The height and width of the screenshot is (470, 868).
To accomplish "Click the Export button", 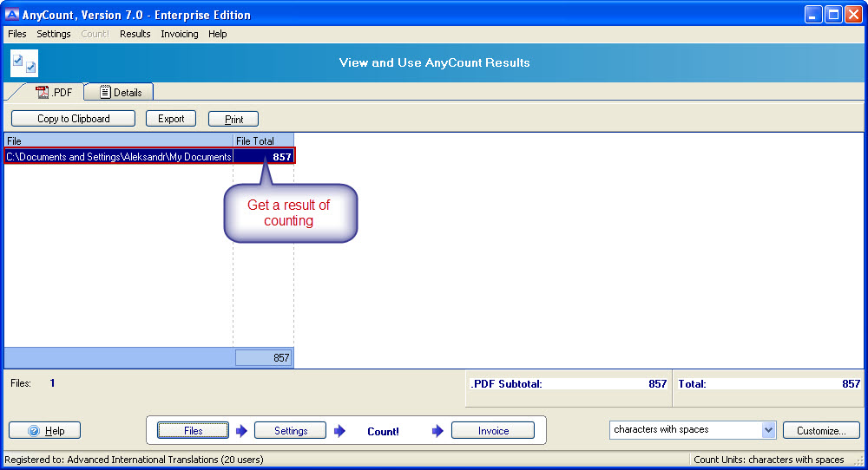I will 171,119.
